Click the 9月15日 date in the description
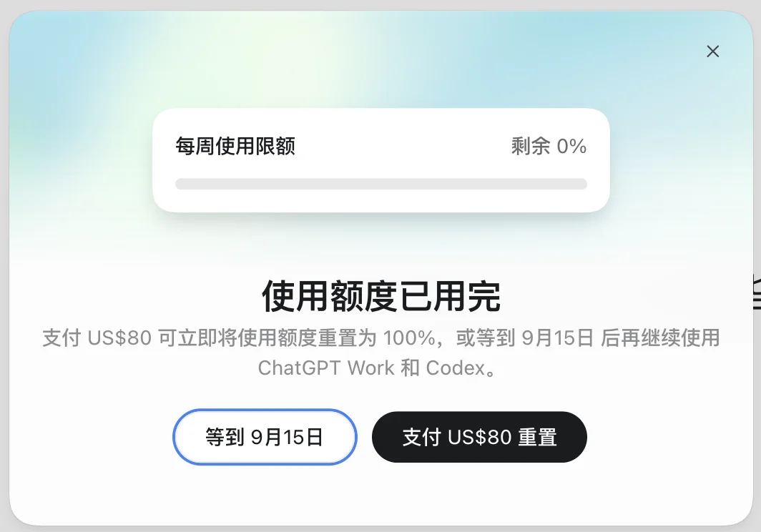The image size is (761, 532). coord(558,338)
